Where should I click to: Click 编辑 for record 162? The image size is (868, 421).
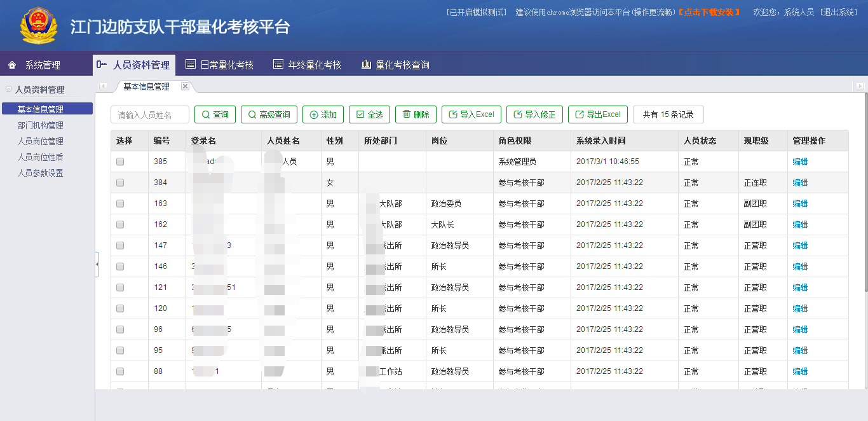point(800,224)
